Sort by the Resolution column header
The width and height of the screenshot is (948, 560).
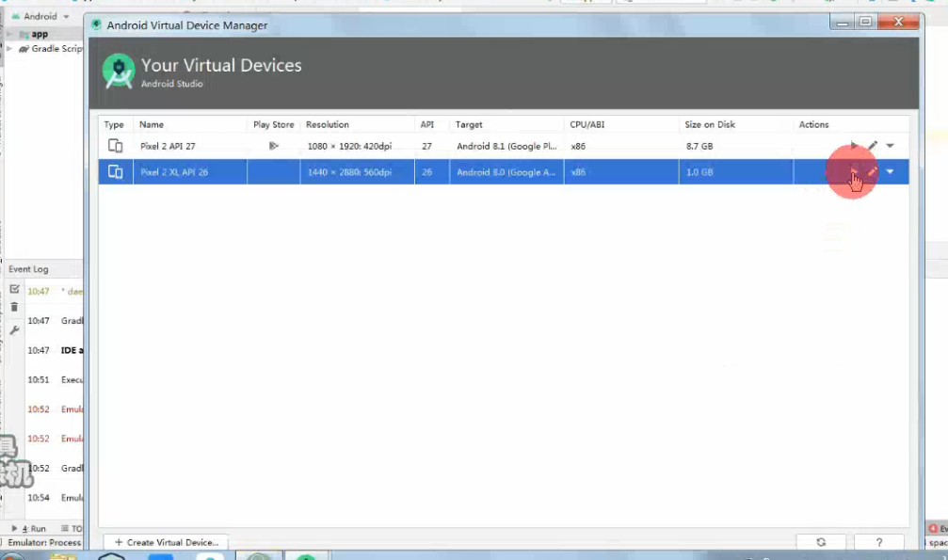click(327, 124)
